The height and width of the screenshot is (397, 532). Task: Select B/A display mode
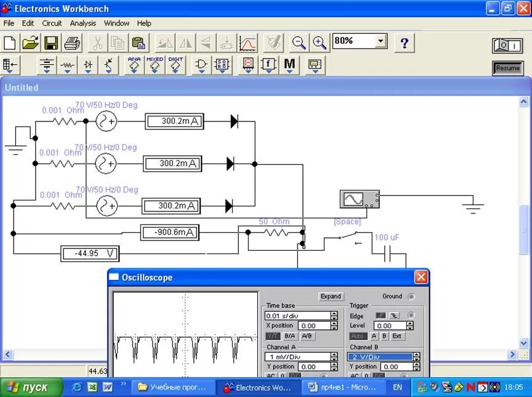coord(289,336)
